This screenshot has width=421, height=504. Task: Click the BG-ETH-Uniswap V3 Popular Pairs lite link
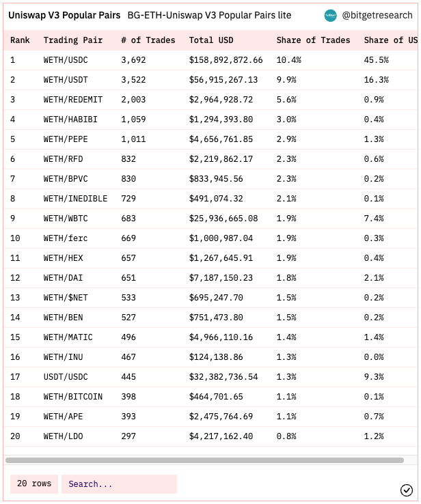209,16
